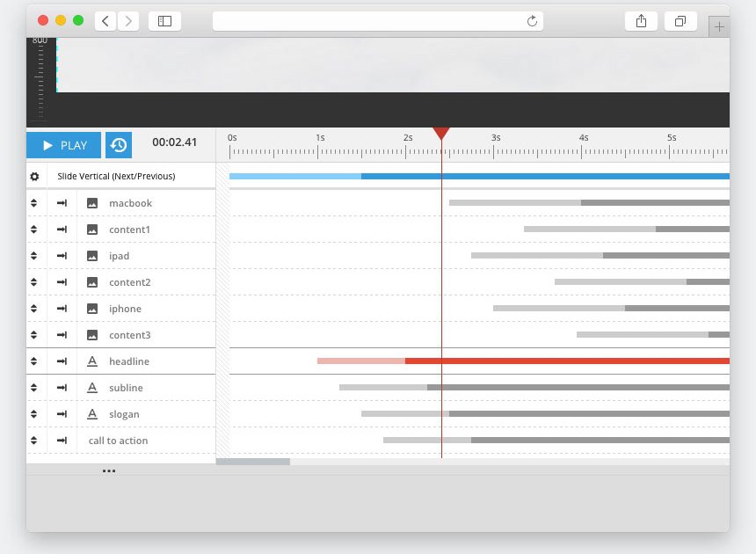The image size is (756, 554).
Task: Select the ipad layer name
Action: point(119,256)
